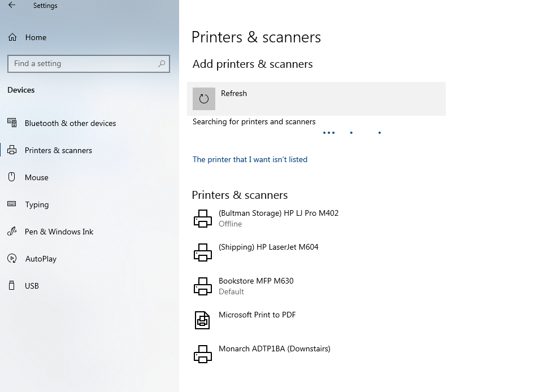The height and width of the screenshot is (392, 556).
Task: Click the Shipping HP LaserJet printer icon
Action: tap(203, 252)
